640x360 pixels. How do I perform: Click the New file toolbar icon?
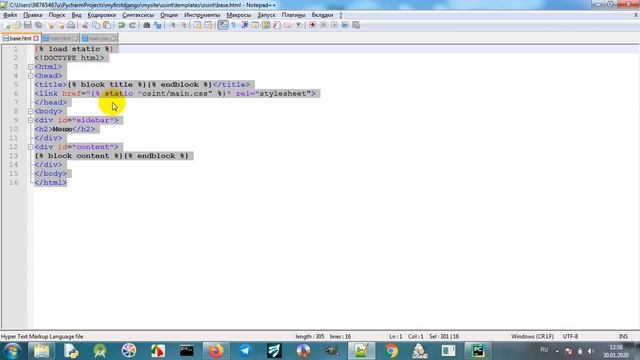coord(6,25)
